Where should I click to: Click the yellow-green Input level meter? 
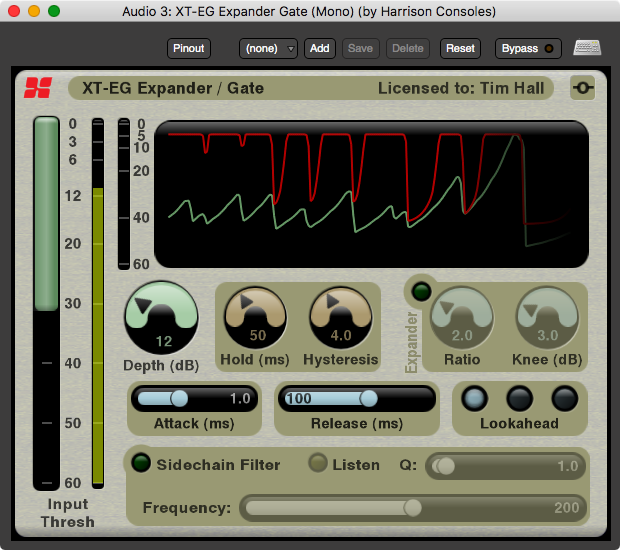[x=98, y=303]
